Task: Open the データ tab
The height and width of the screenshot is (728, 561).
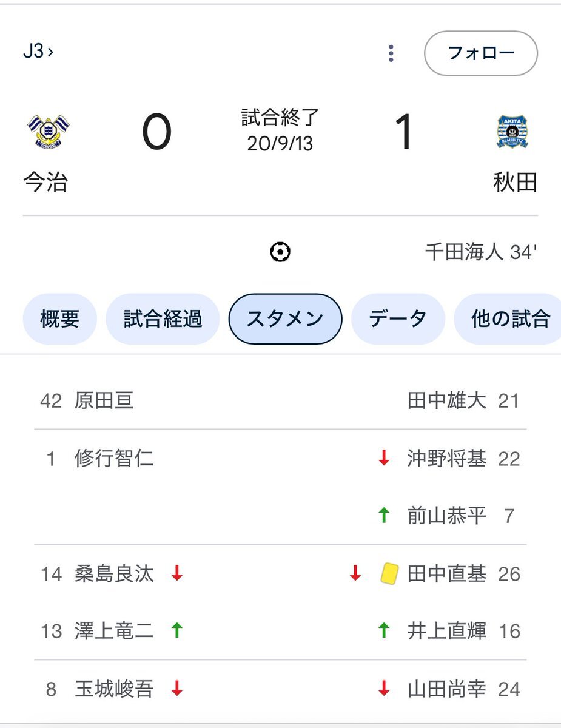Action: click(398, 319)
